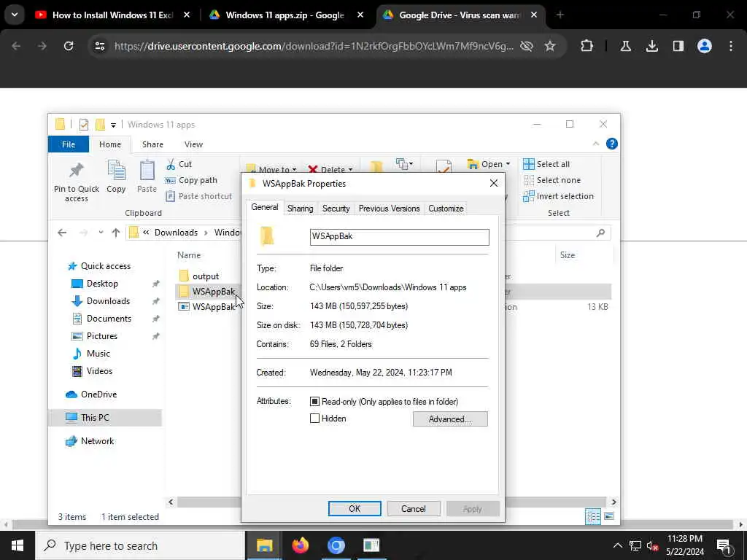This screenshot has width=747, height=560.
Task: Expand the Open dropdown arrow in ribbon
Action: [508, 164]
